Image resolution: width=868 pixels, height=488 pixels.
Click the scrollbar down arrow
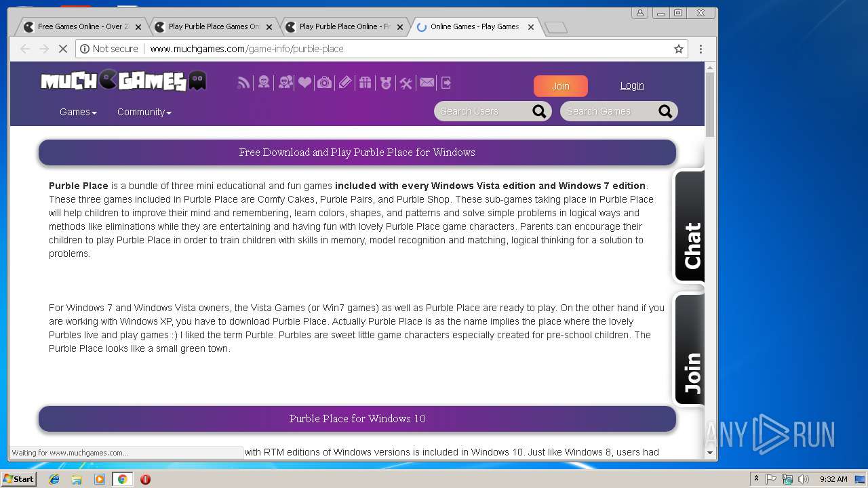click(x=710, y=453)
